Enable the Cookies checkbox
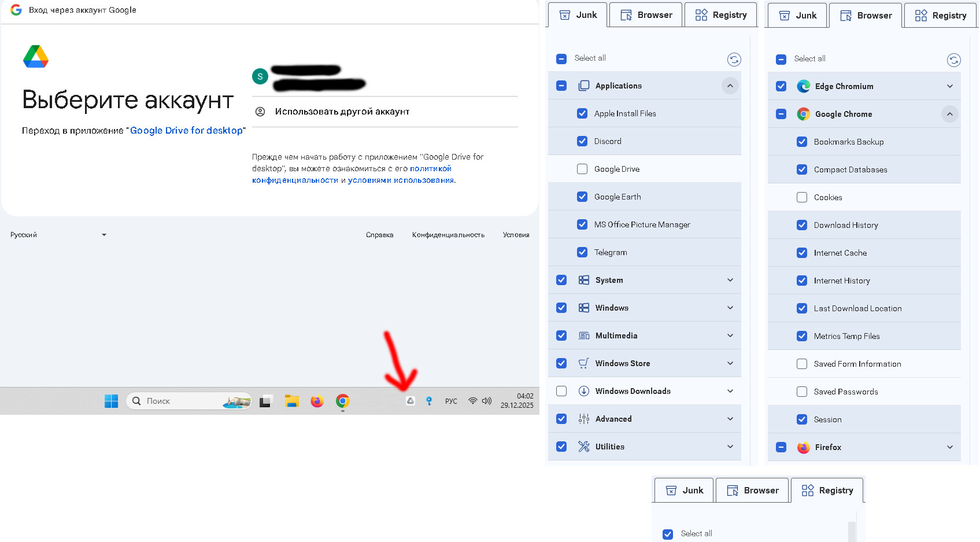Image resolution: width=980 pixels, height=542 pixels. tap(802, 197)
